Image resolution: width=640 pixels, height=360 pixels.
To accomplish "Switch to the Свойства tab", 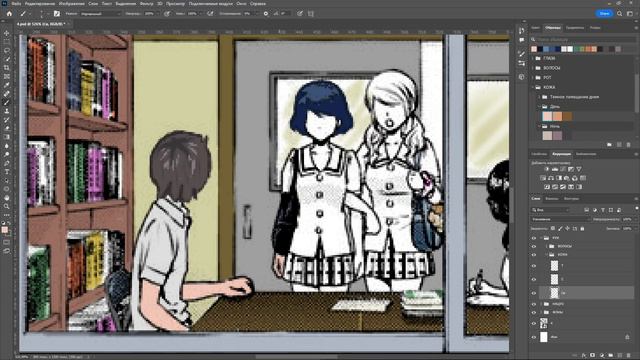I will 539,154.
